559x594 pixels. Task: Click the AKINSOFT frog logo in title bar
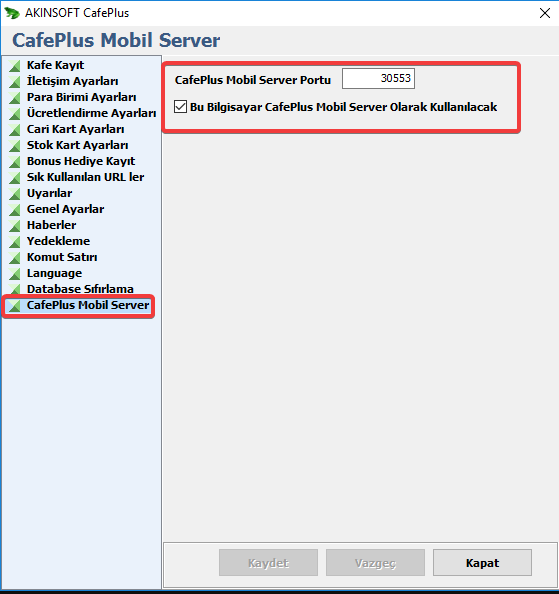click(x=12, y=13)
